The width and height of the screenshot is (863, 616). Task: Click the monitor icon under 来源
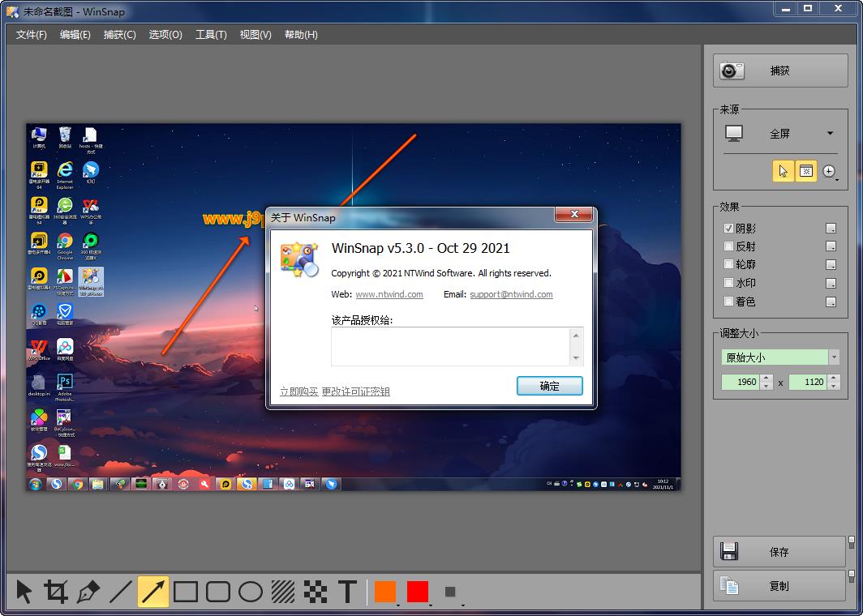[x=734, y=133]
